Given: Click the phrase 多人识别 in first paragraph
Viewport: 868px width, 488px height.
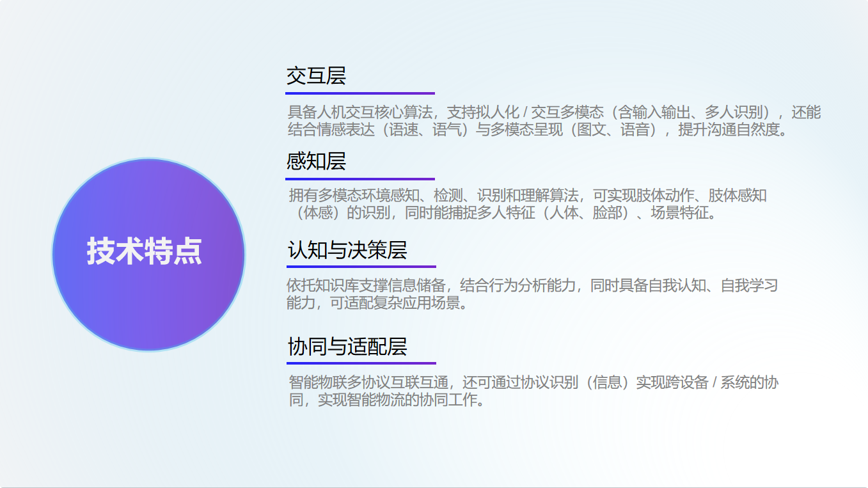Looking at the screenshot, I should click(x=734, y=113).
